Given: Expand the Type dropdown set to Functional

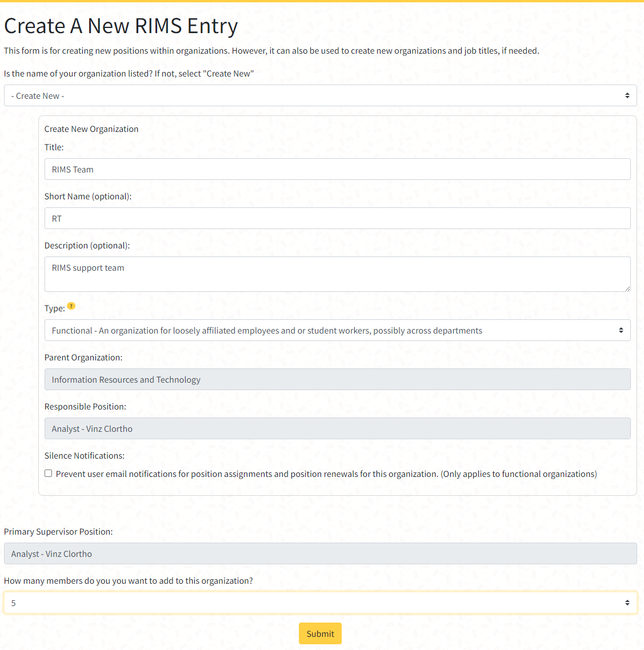Looking at the screenshot, I should point(337,331).
